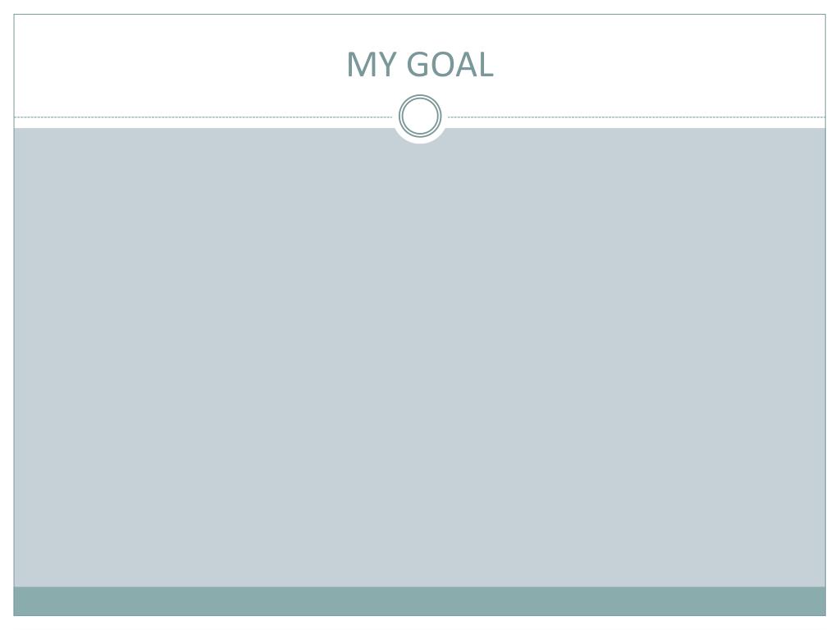Viewport: 840px width, 630px height.
Task: Click the letter "L" in GOAL
Action: pyautogui.click(x=486, y=64)
